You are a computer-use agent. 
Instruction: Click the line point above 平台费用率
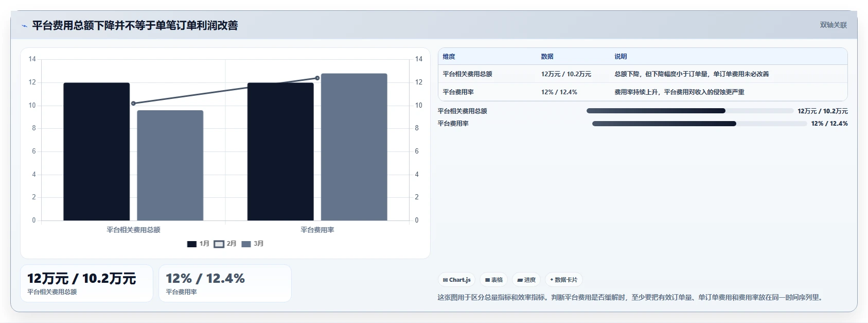317,78
